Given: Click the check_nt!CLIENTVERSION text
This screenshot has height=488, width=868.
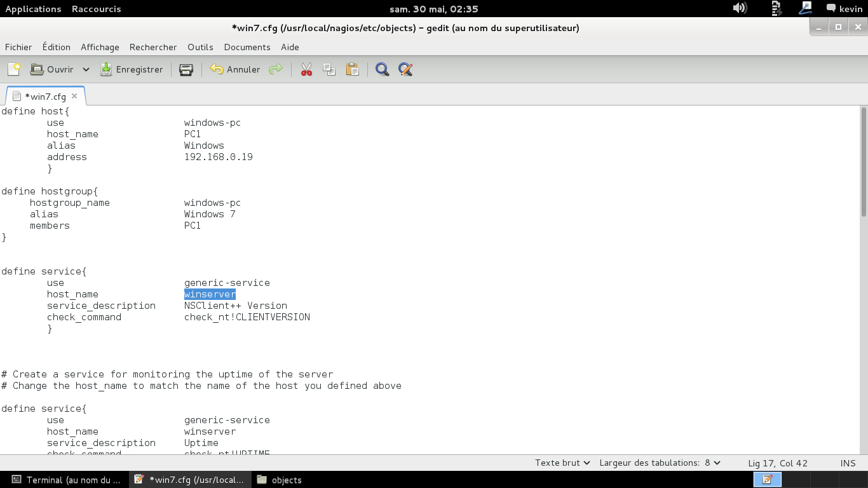Looking at the screenshot, I should (x=247, y=317).
